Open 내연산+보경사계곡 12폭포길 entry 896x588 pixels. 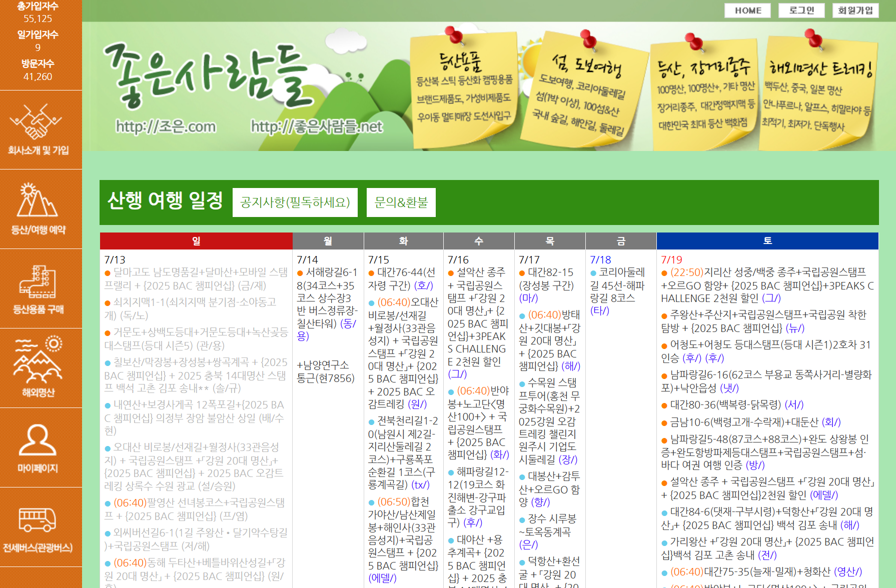click(x=195, y=417)
